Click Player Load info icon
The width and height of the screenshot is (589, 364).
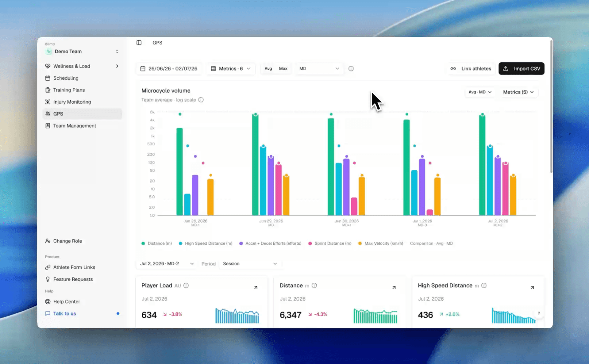(186, 285)
